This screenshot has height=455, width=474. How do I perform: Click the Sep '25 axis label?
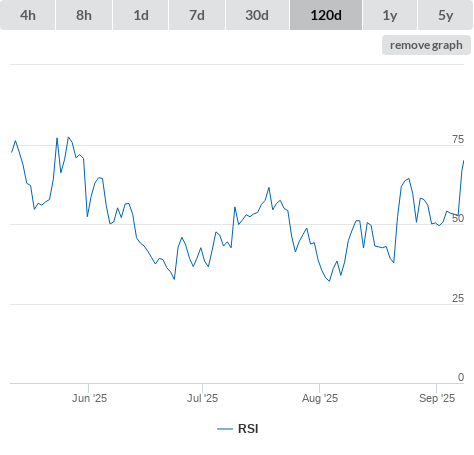[x=437, y=398]
